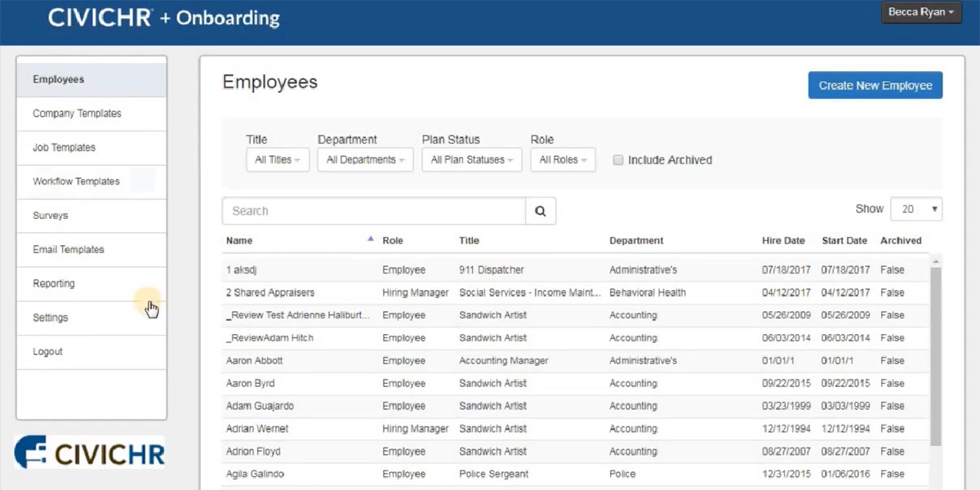Image resolution: width=980 pixels, height=490 pixels.
Task: Click the CIVICHR + Onboarding header logo
Action: (163, 18)
